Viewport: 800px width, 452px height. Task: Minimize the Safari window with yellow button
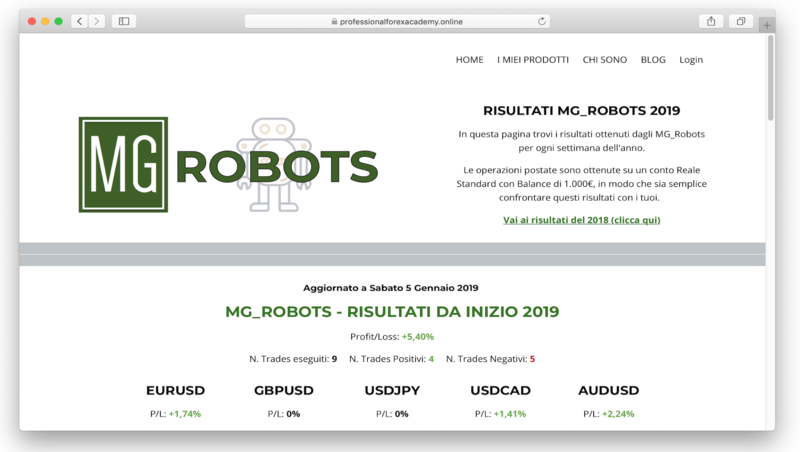click(45, 21)
